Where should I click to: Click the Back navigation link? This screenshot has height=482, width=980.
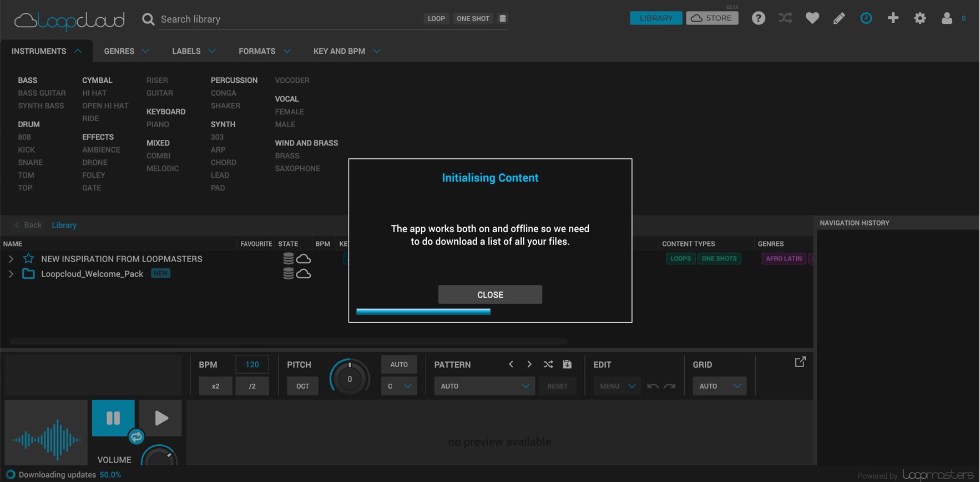tap(28, 225)
